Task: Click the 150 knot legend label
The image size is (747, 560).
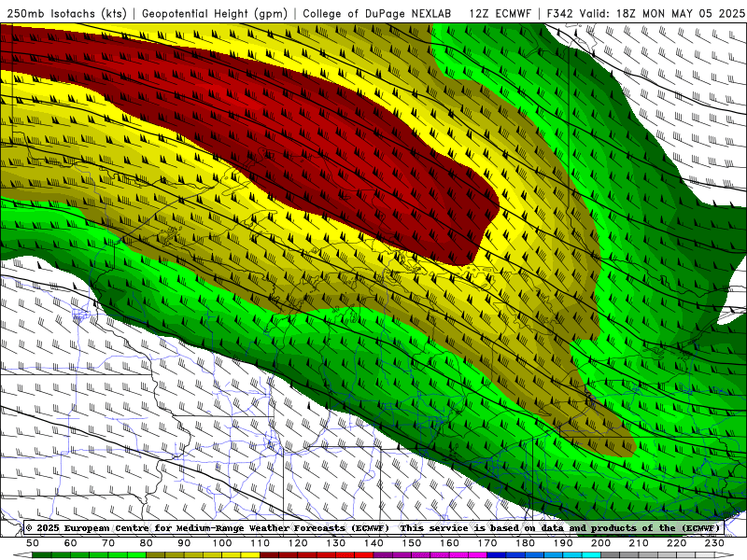Action: pyautogui.click(x=411, y=543)
